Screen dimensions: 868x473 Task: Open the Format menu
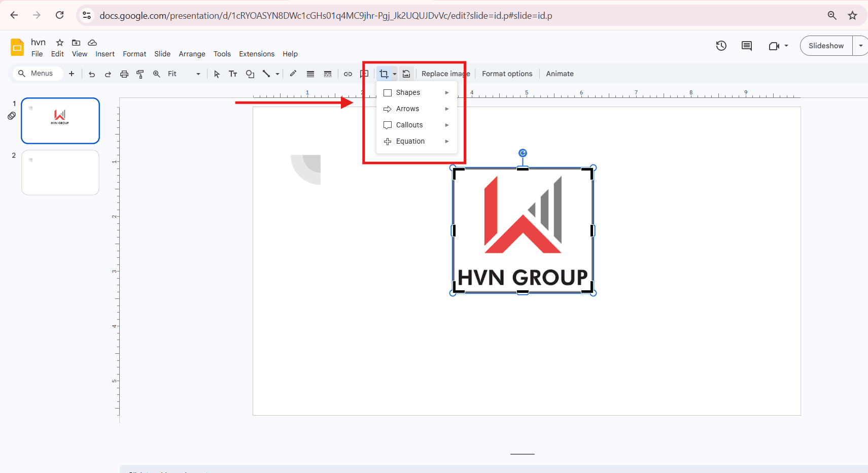tap(134, 54)
